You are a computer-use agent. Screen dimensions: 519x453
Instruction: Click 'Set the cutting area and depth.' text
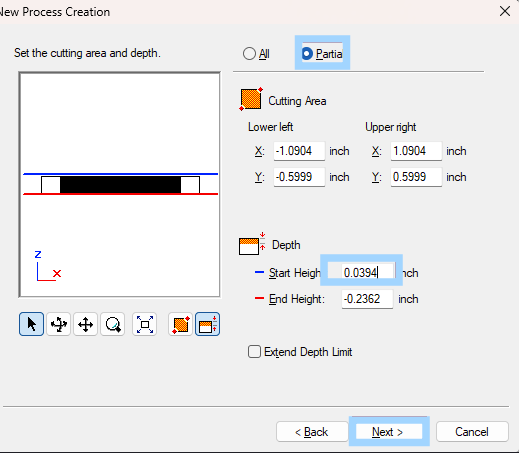(x=87, y=53)
